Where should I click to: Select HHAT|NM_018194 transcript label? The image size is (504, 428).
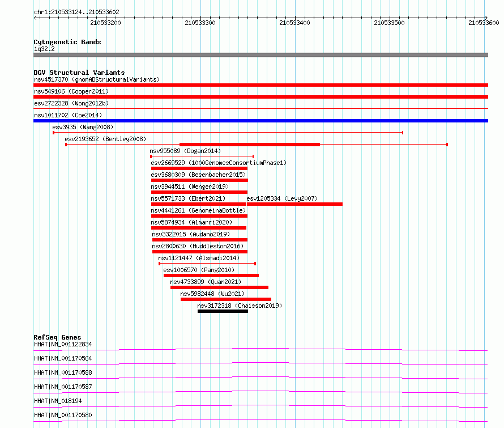tap(58, 401)
